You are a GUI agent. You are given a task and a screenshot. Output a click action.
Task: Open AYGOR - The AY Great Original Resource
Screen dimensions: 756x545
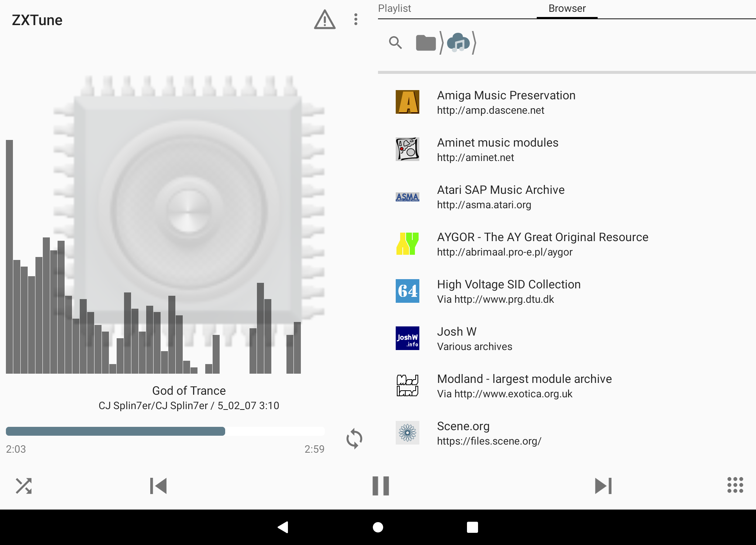(567, 244)
